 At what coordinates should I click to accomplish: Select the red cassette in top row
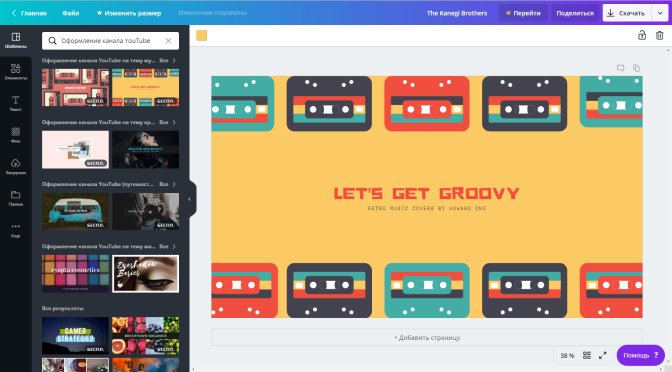coord(427,104)
